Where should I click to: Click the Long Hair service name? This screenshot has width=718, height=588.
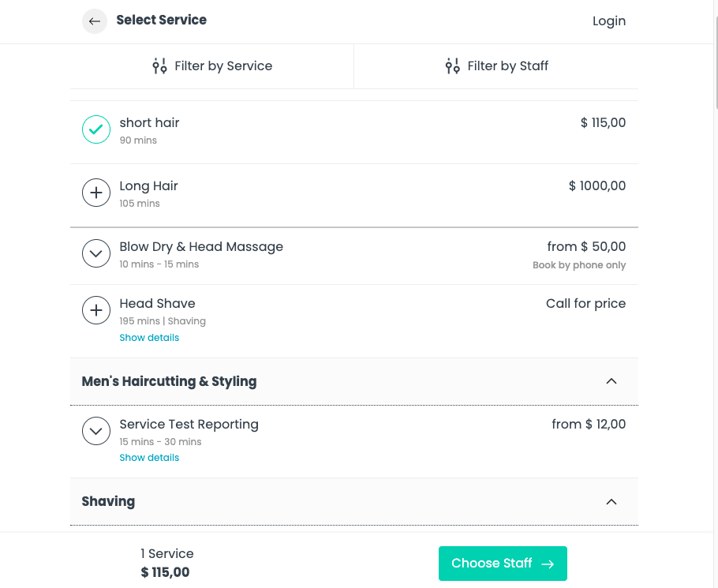coord(148,186)
